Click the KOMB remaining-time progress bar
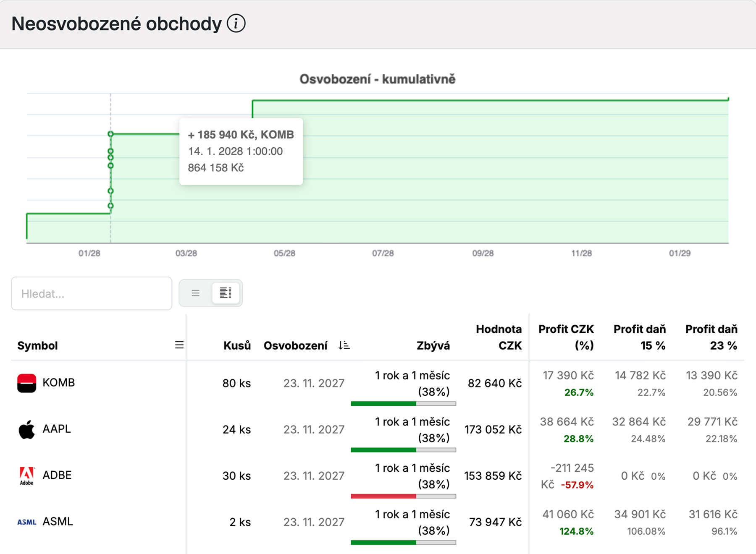756x554 pixels. [403, 404]
